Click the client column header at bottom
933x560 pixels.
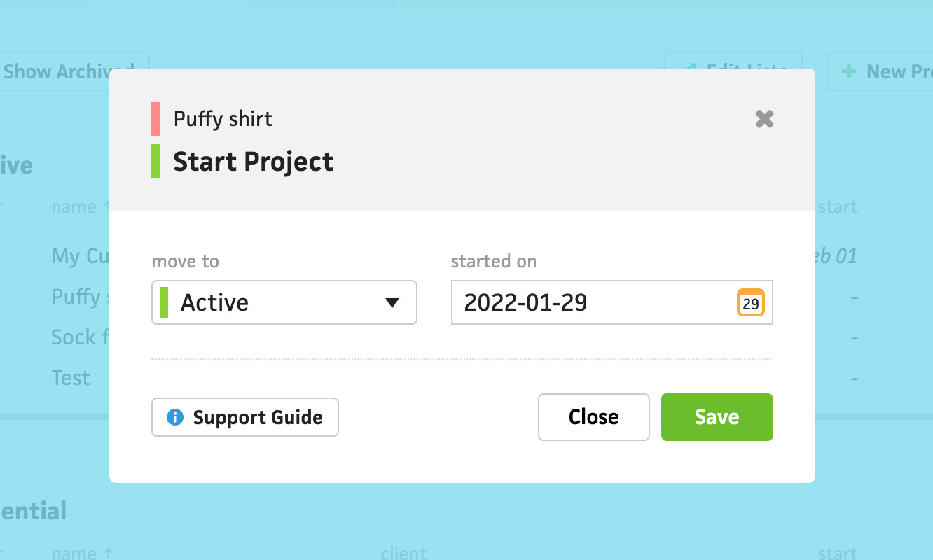click(x=403, y=553)
